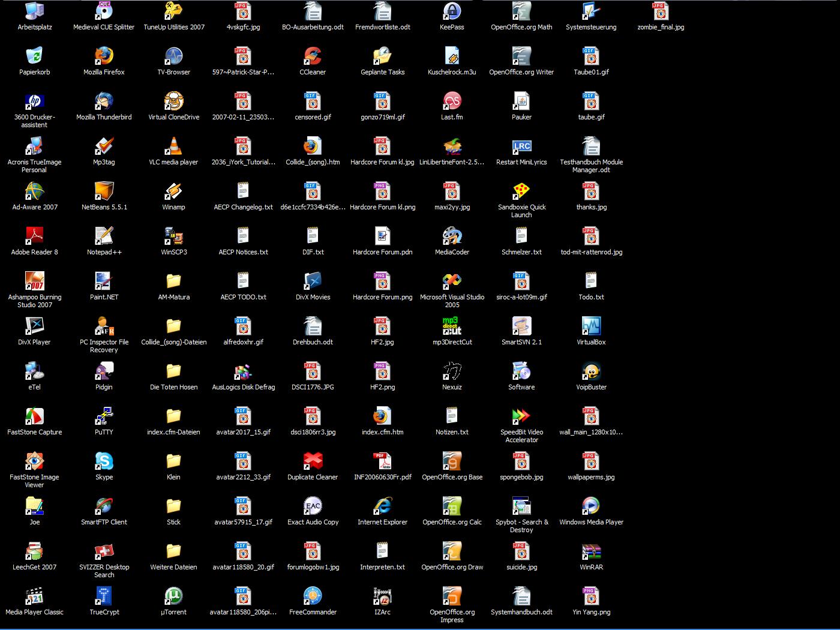
Task: Launch mp3DirectCut
Action: [452, 326]
